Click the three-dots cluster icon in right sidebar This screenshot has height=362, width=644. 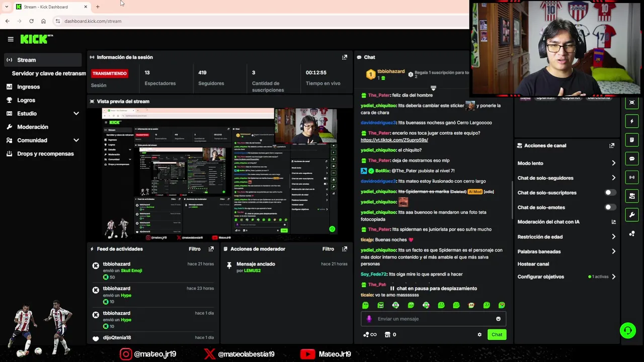coord(632,234)
